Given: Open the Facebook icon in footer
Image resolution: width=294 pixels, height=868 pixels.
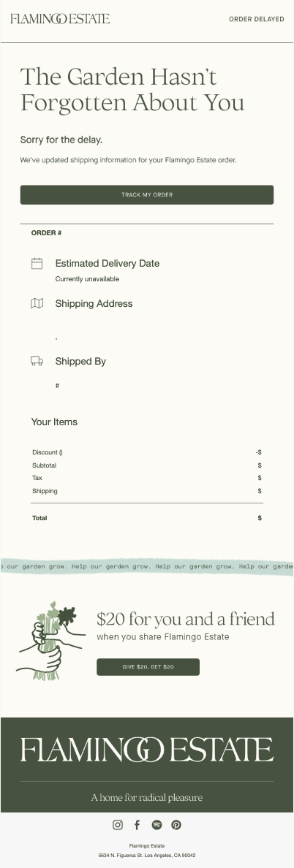Looking at the screenshot, I should coord(137,825).
